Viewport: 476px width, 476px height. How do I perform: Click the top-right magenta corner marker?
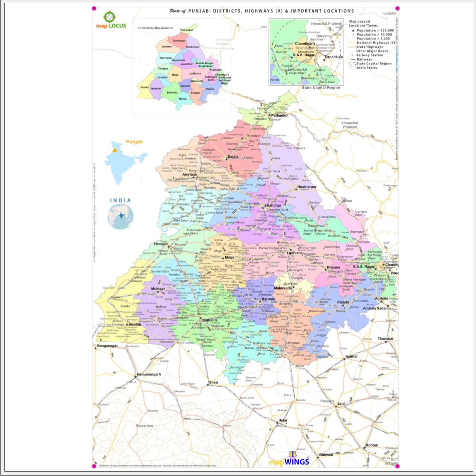point(398,8)
